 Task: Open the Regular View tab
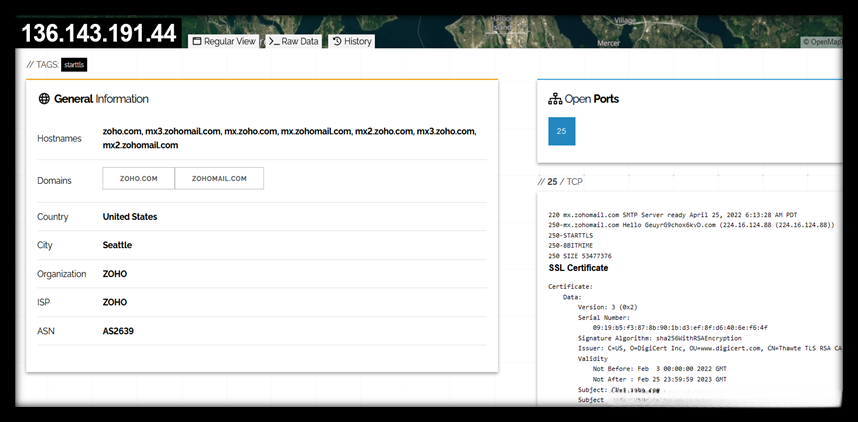pyautogui.click(x=224, y=41)
